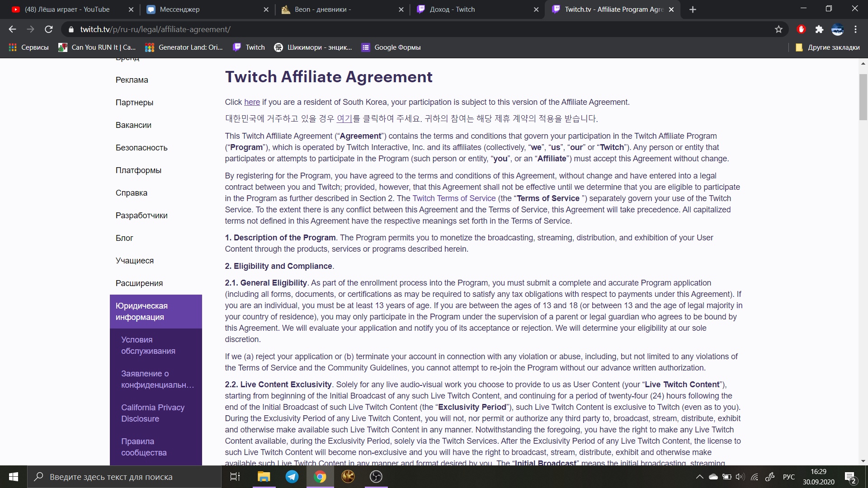This screenshot has height=488, width=868.
Task: Open the Extensions puzzle-piece menu
Action: (819, 29)
